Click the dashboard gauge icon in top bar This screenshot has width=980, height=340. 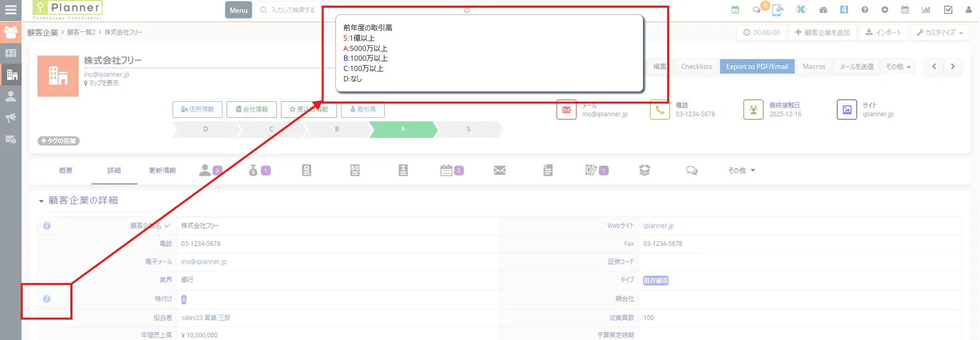pos(823,10)
